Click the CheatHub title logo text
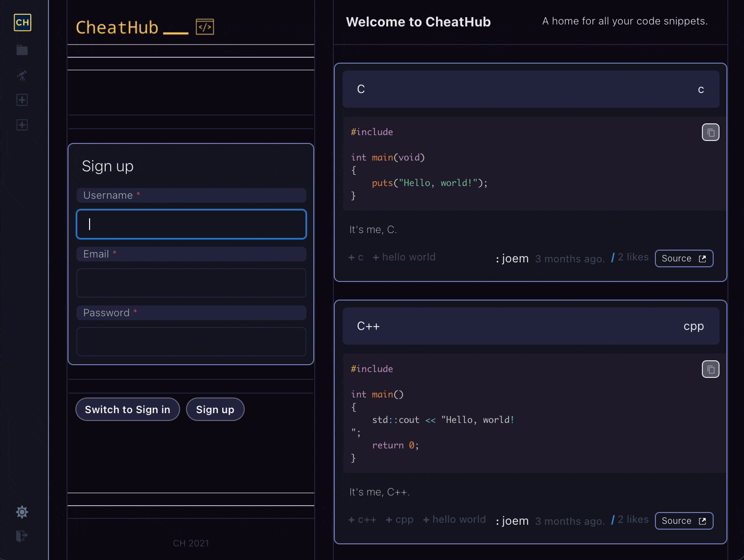 tap(117, 27)
